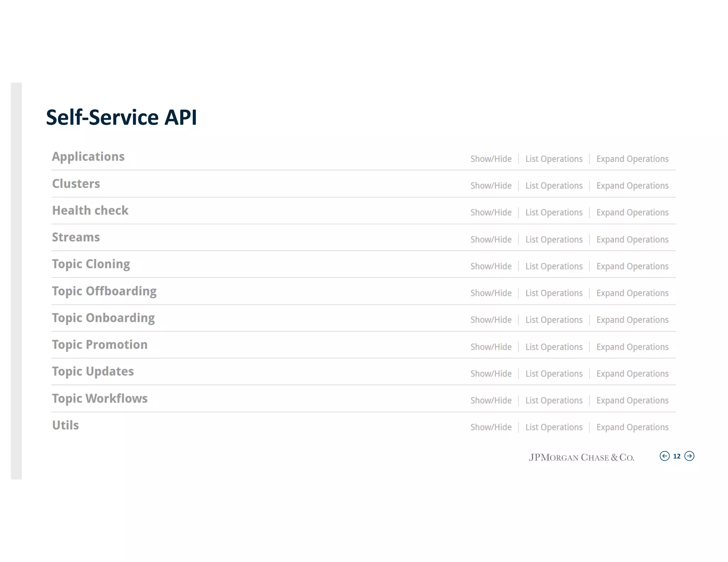The width and height of the screenshot is (728, 562).
Task: Expand Operations for Topic Updates
Action: coord(632,374)
